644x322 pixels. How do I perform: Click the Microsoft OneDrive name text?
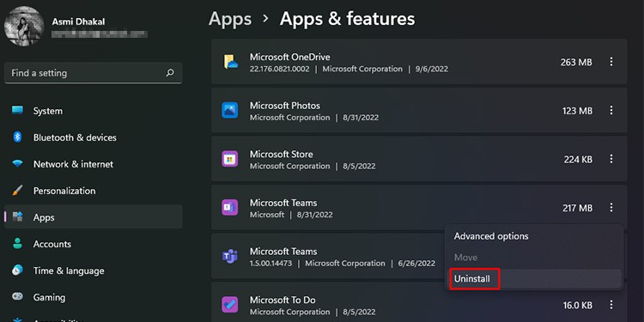pyautogui.click(x=290, y=57)
